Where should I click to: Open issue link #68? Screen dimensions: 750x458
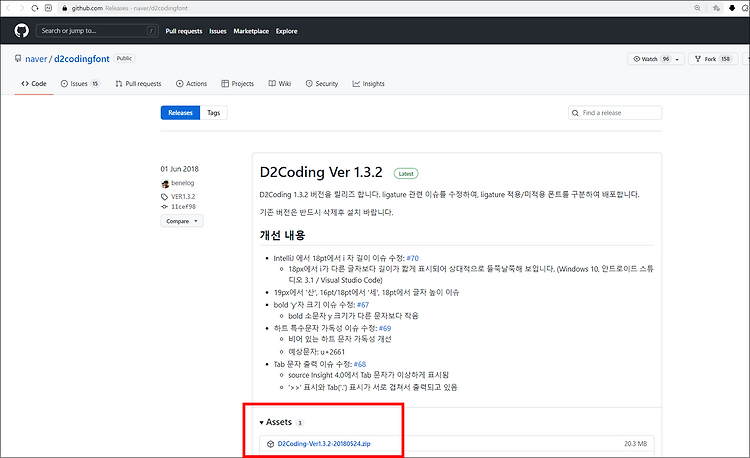pyautogui.click(x=360, y=364)
